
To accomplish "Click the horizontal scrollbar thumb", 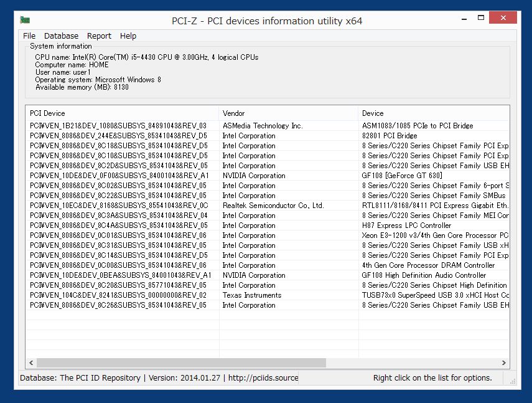I will point(181,363).
